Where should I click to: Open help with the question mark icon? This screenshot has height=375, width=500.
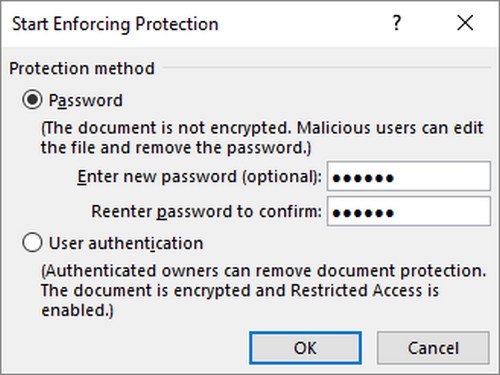pyautogui.click(x=396, y=23)
